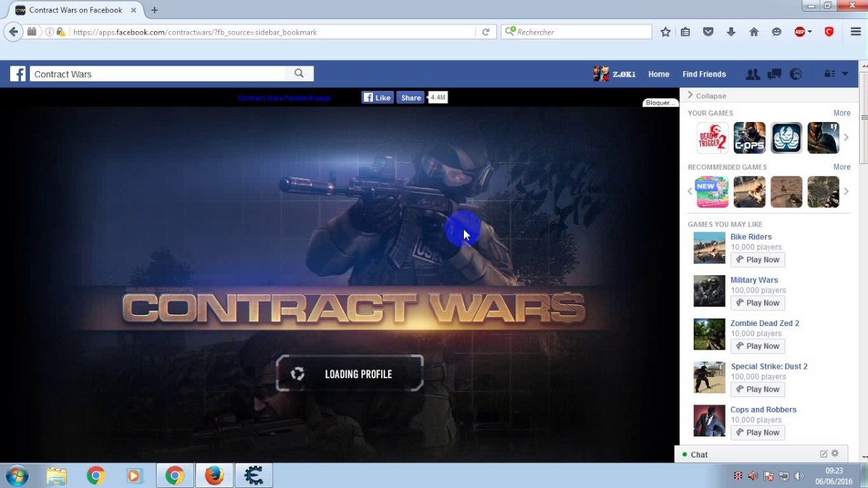The width and height of the screenshot is (868, 488).
Task: Open the Bike Riders game link
Action: pyautogui.click(x=751, y=237)
